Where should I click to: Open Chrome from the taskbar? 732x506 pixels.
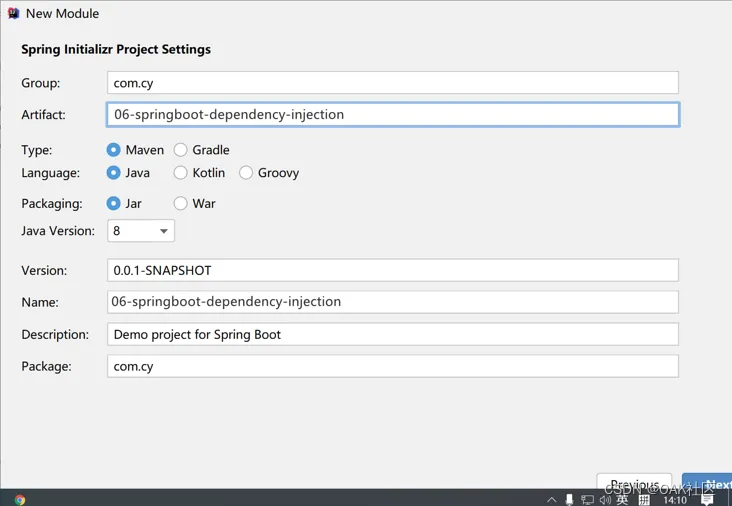(x=20, y=499)
